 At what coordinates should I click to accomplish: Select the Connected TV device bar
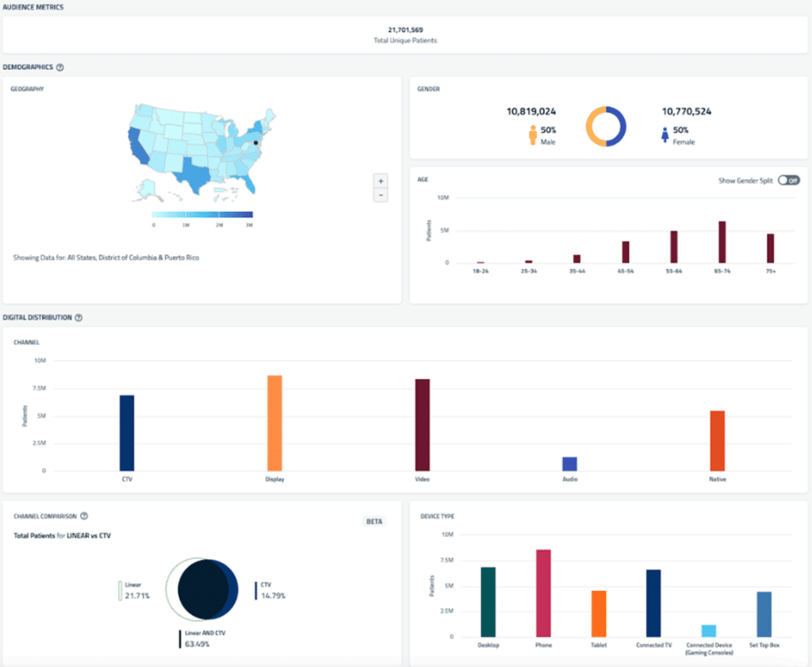coord(653,604)
